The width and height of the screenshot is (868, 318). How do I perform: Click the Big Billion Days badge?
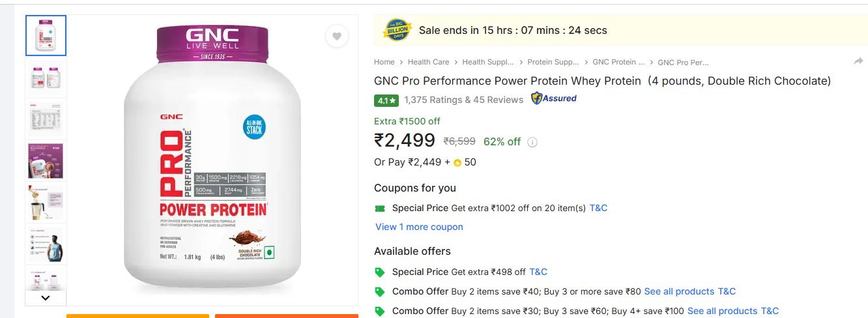pos(396,30)
